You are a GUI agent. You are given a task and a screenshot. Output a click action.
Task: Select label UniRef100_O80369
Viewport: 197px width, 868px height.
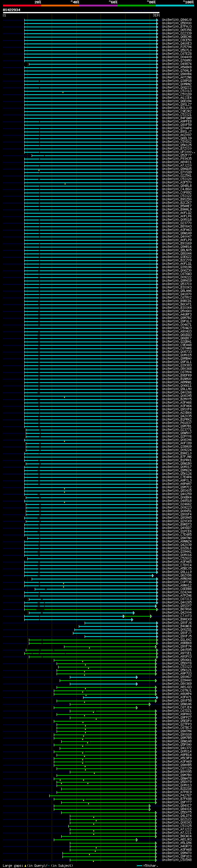pos(177,684)
